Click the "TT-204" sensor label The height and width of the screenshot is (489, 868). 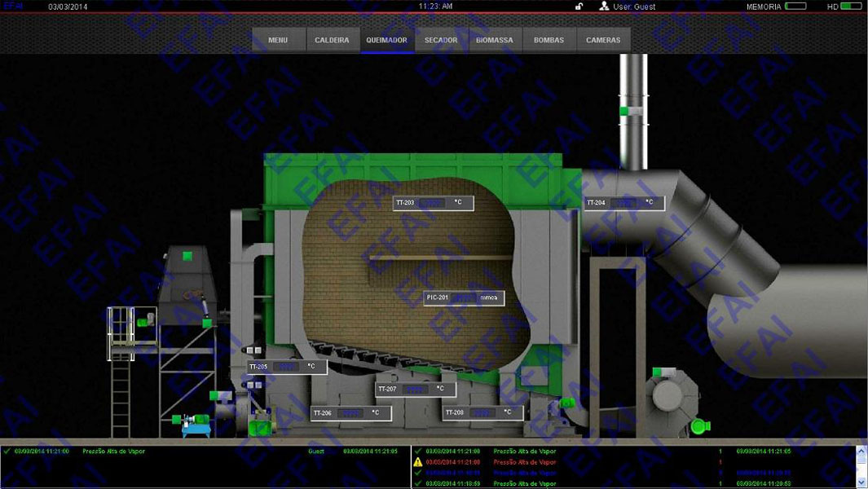point(597,203)
